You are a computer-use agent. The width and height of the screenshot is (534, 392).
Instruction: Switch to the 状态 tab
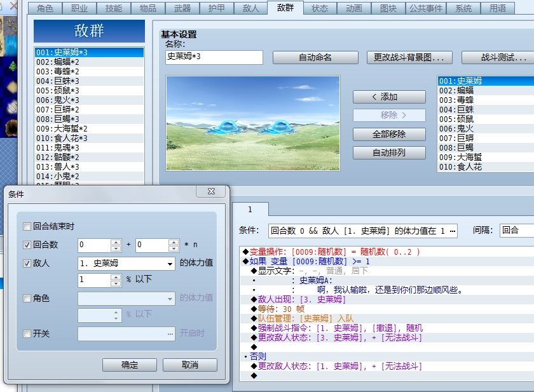coord(320,8)
